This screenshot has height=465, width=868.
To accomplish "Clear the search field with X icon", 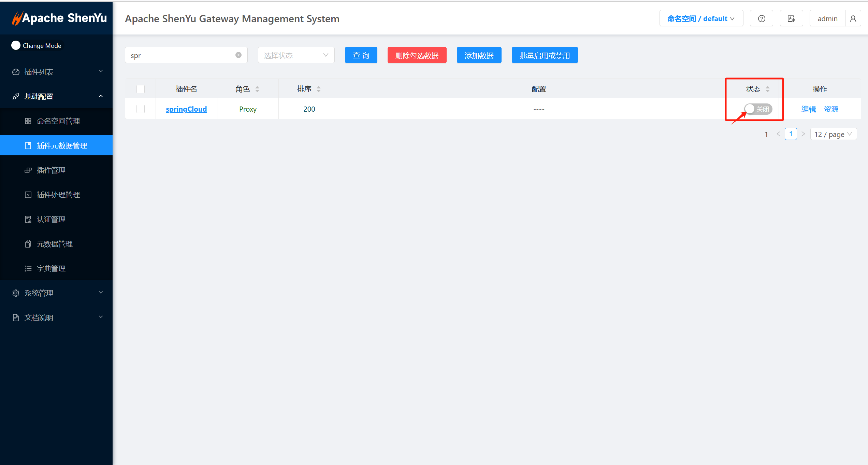I will point(238,55).
